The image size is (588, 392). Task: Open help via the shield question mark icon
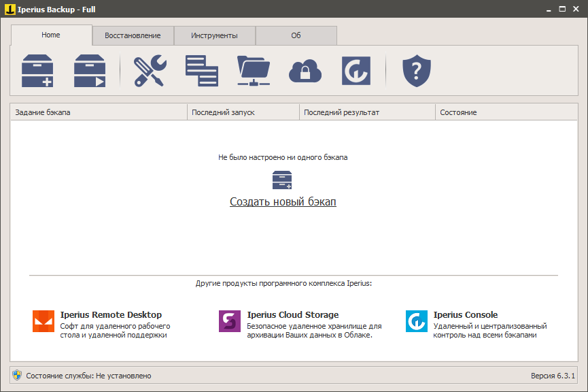coord(415,70)
